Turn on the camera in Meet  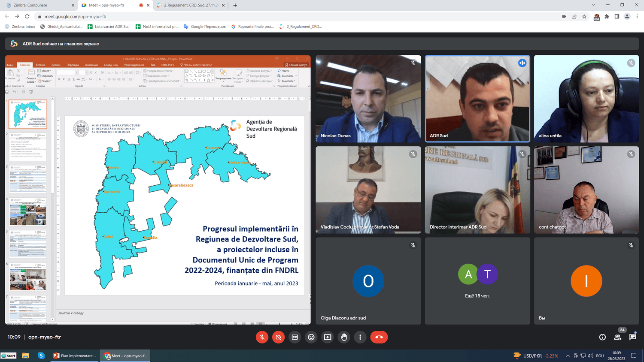[278, 337]
